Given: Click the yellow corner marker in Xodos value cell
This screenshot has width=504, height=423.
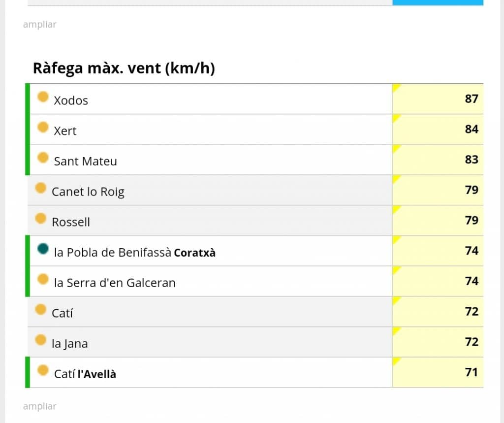Looking at the screenshot, I should point(396,88).
